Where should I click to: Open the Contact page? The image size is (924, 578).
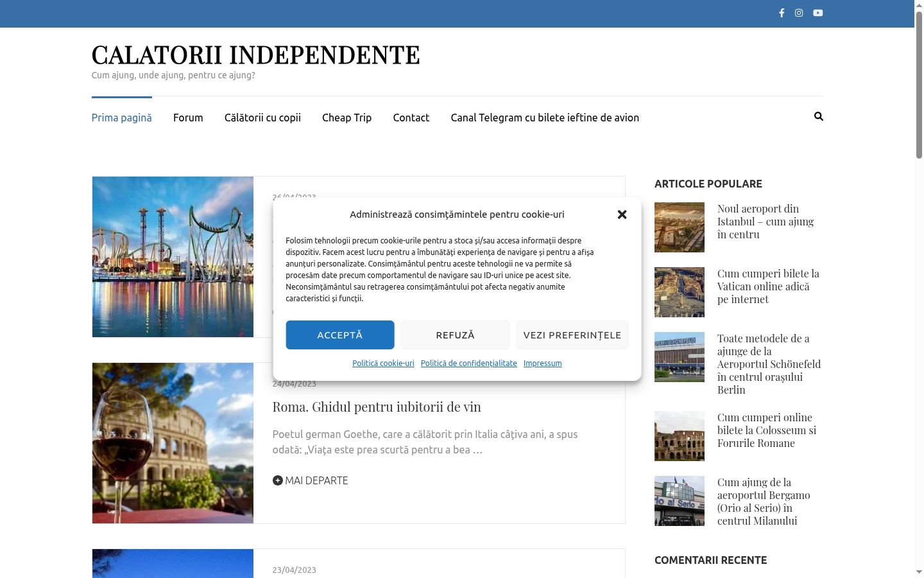click(411, 118)
